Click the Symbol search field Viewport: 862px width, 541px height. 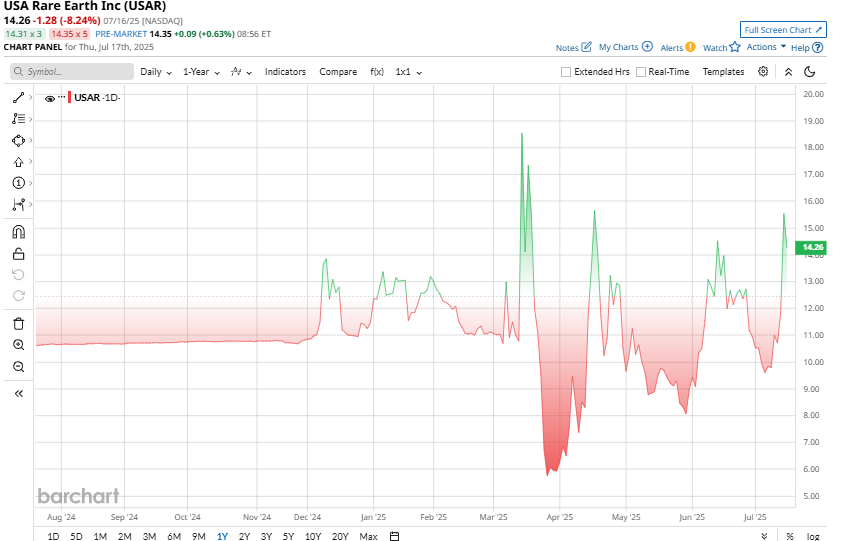coord(72,71)
